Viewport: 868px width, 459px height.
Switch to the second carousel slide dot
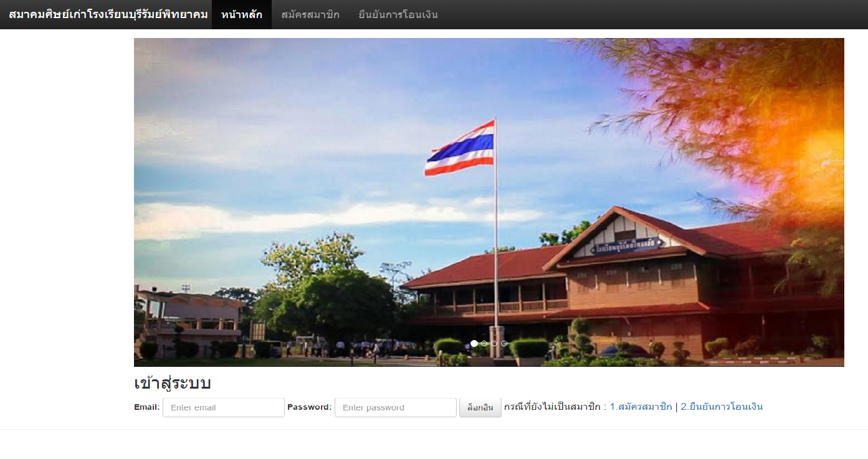click(x=484, y=343)
